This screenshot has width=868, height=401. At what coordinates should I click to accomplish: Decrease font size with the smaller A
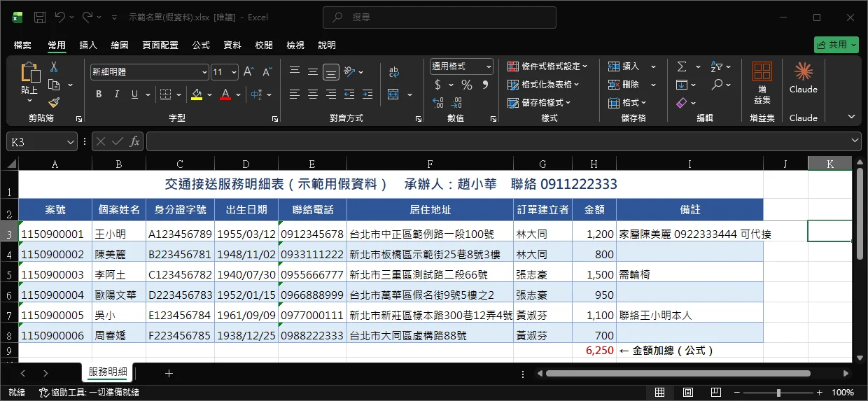pos(267,72)
